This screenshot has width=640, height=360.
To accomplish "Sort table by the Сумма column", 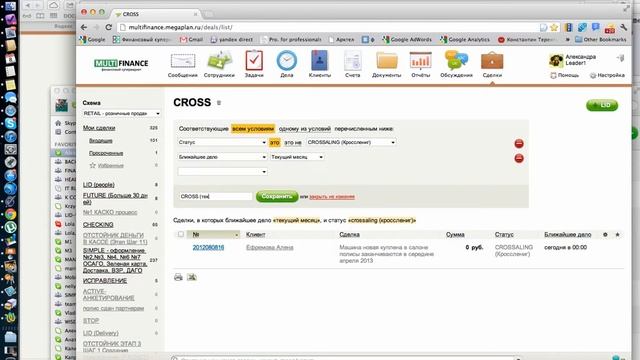I will click(x=455, y=234).
